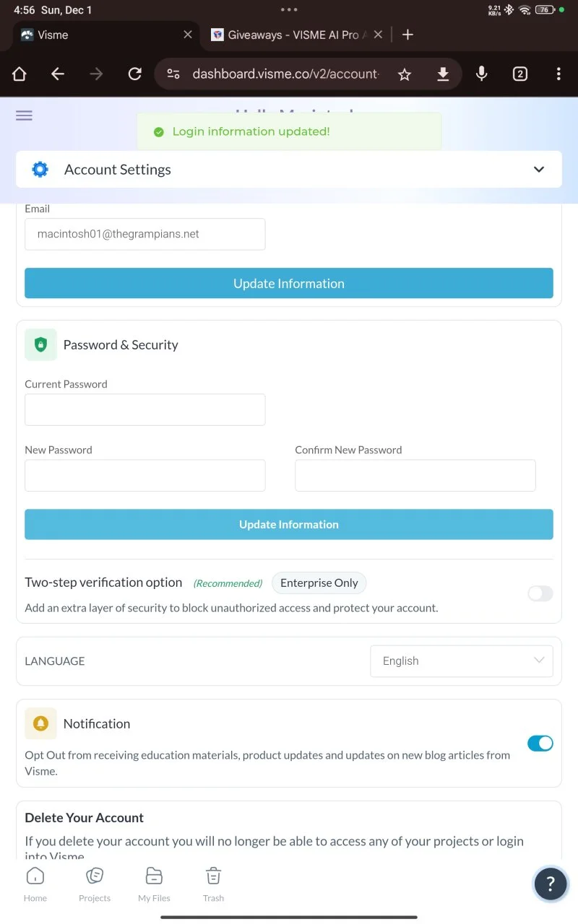This screenshot has height=924, width=578.
Task: Reload the page with refresh icon
Action: click(x=134, y=74)
